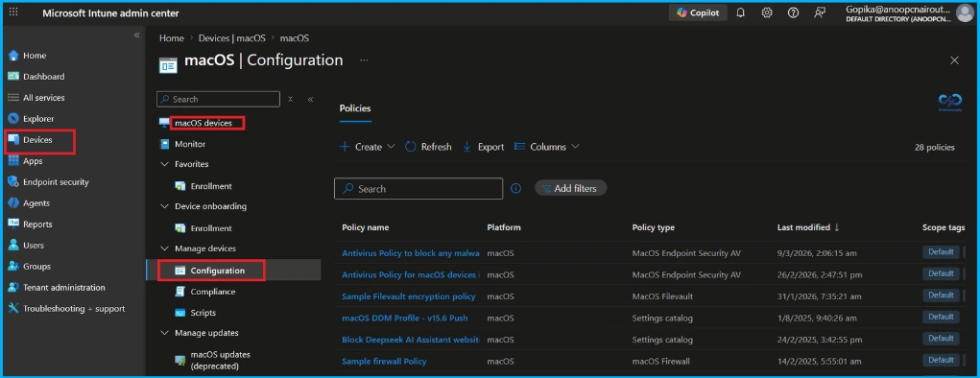Click the Devices | macOS breadcrumb

[232, 38]
